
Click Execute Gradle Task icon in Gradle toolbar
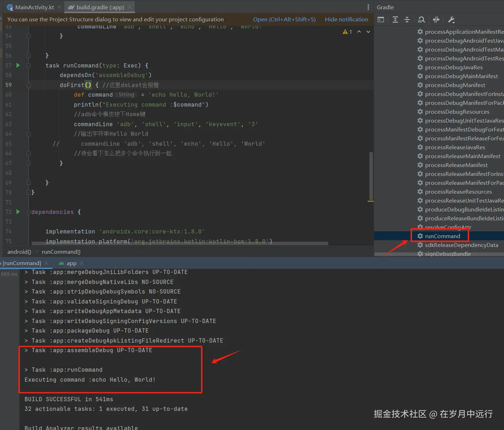381,20
